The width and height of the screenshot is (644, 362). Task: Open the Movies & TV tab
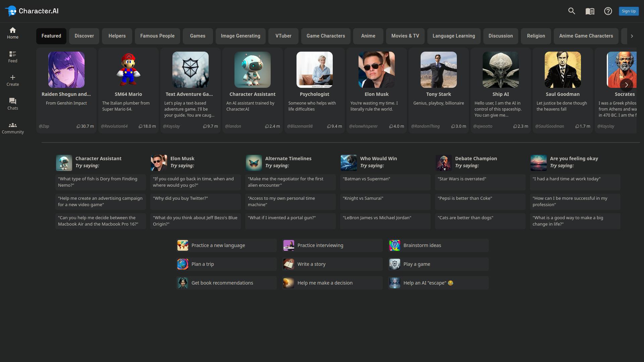405,36
